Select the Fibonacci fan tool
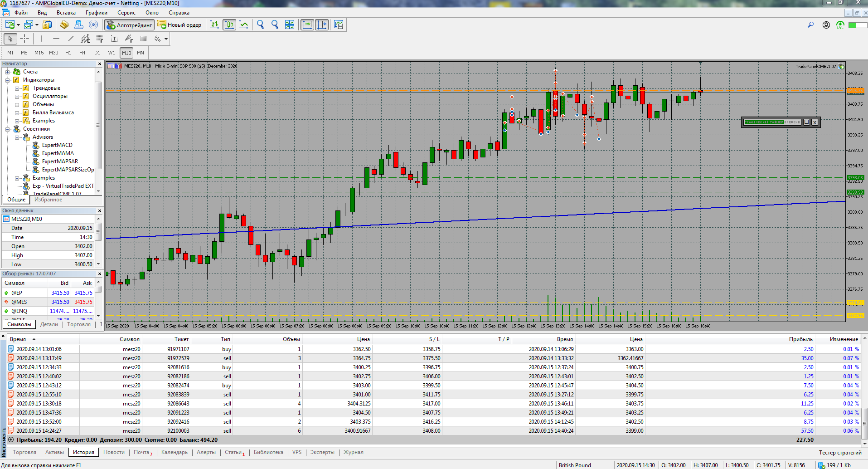Screen dimensions: 868x469 [129, 39]
